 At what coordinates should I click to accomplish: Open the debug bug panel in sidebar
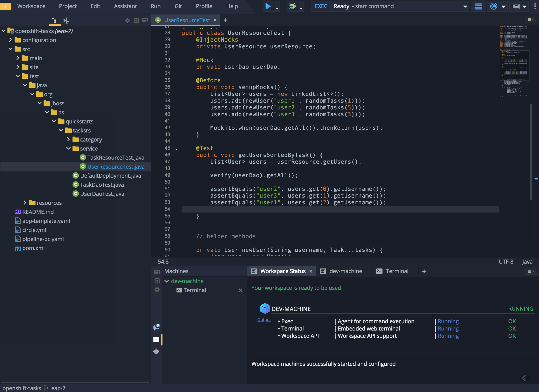pyautogui.click(x=156, y=351)
